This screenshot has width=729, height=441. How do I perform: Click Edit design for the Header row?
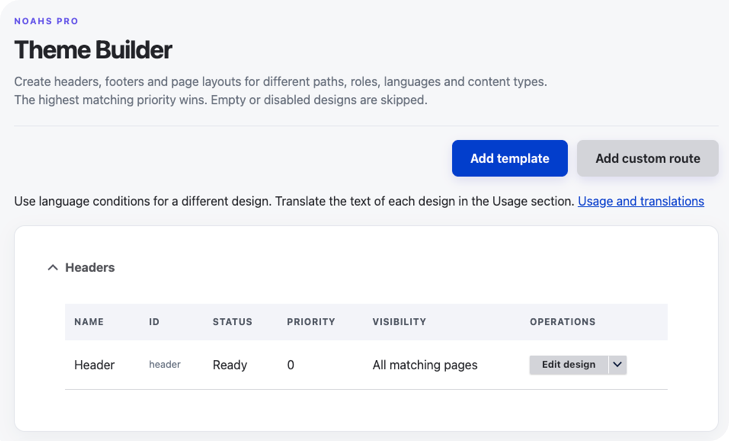[569, 365]
